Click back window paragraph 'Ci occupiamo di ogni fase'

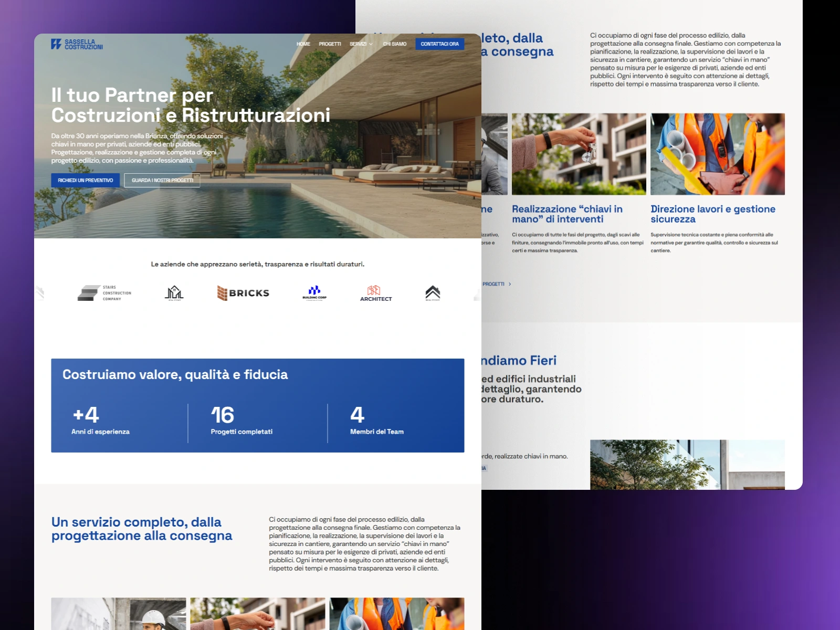pyautogui.click(x=686, y=60)
